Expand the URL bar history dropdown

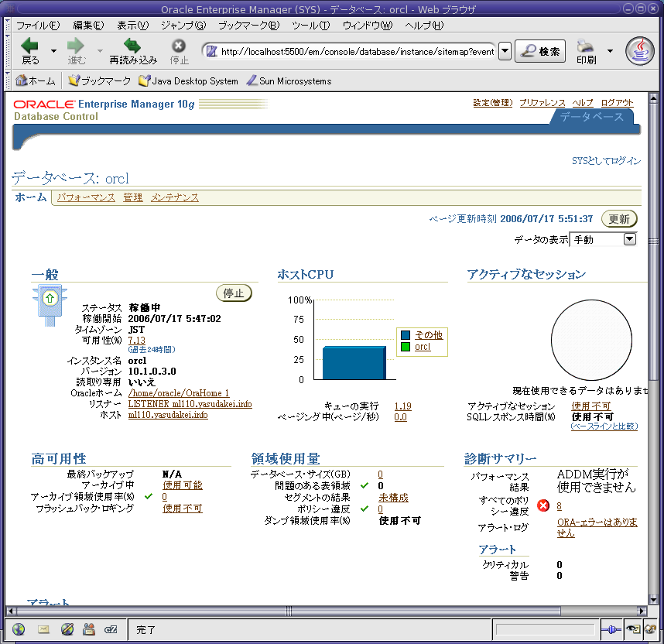pyautogui.click(x=505, y=51)
